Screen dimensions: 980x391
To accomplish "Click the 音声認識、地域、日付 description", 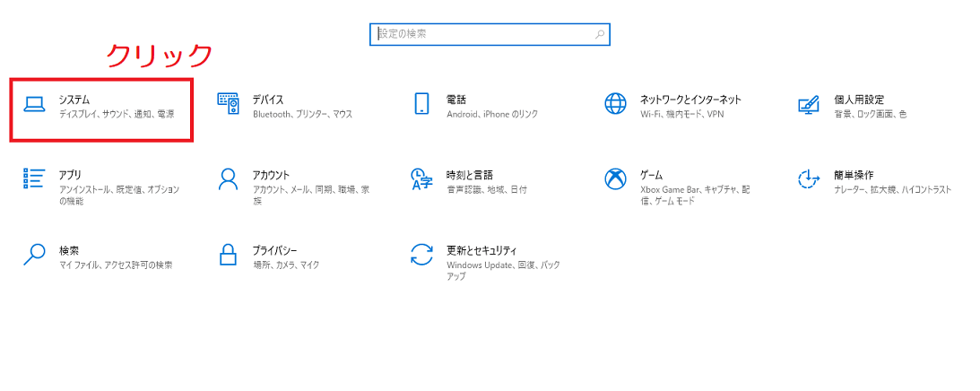I will point(487,189).
